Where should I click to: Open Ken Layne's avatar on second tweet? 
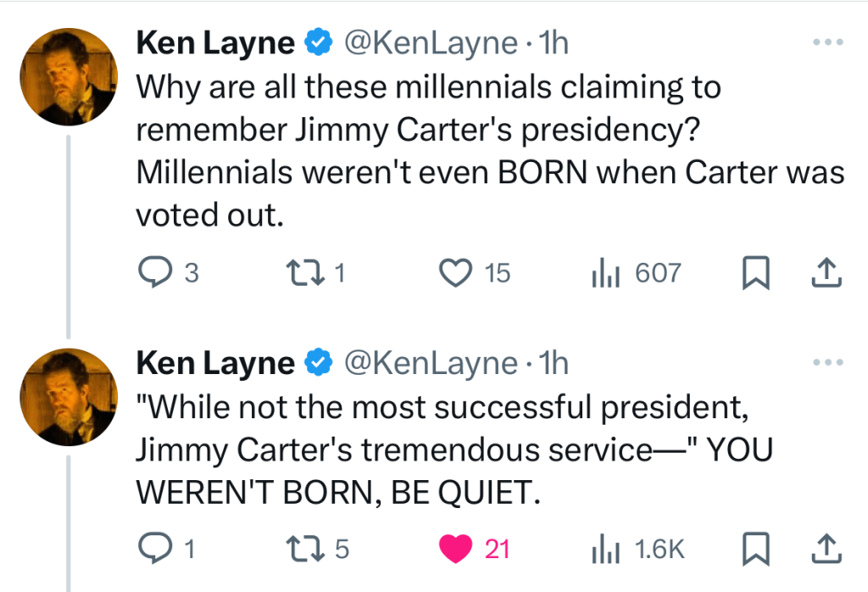[x=67, y=398]
